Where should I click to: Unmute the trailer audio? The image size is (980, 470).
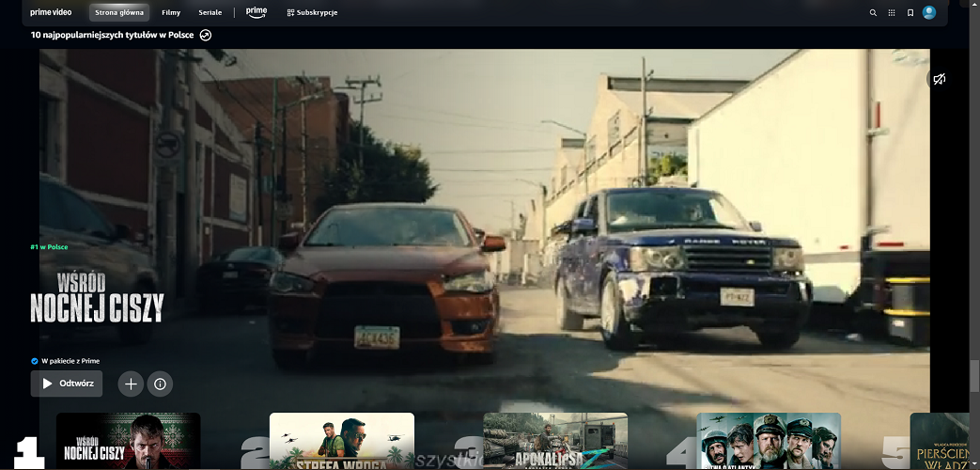(939, 80)
